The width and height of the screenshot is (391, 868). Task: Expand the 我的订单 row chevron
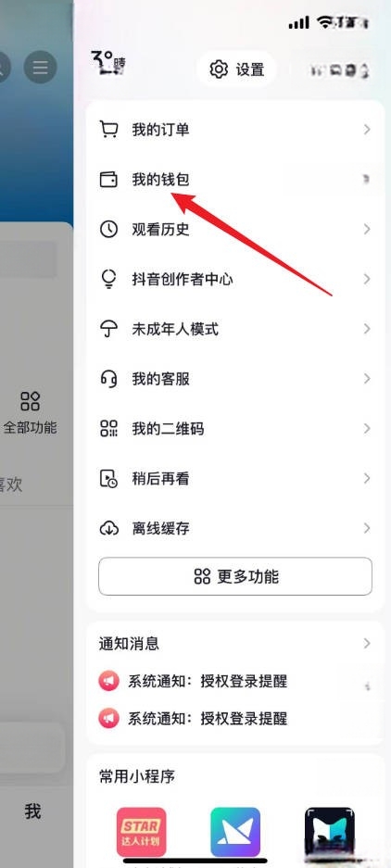[x=367, y=130]
